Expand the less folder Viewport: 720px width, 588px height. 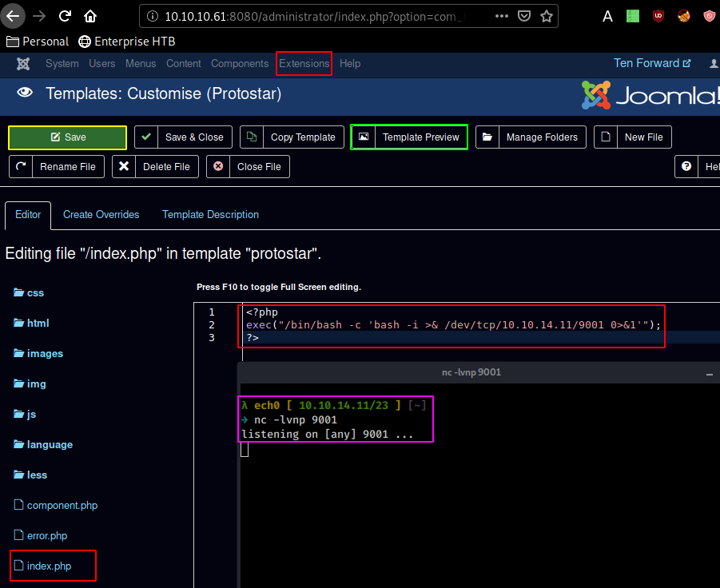(x=30, y=475)
